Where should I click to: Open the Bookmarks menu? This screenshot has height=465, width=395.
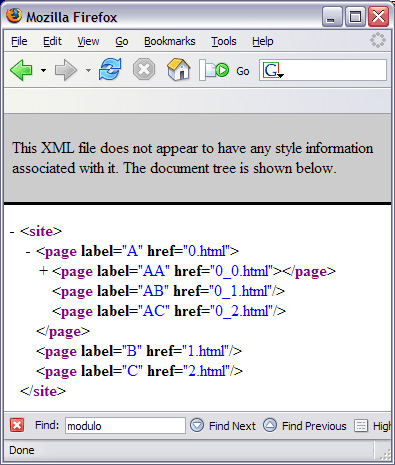click(170, 41)
